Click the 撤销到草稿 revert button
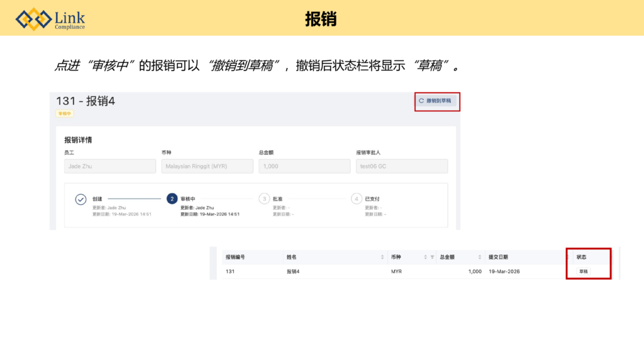This screenshot has height=362, width=644. click(435, 101)
